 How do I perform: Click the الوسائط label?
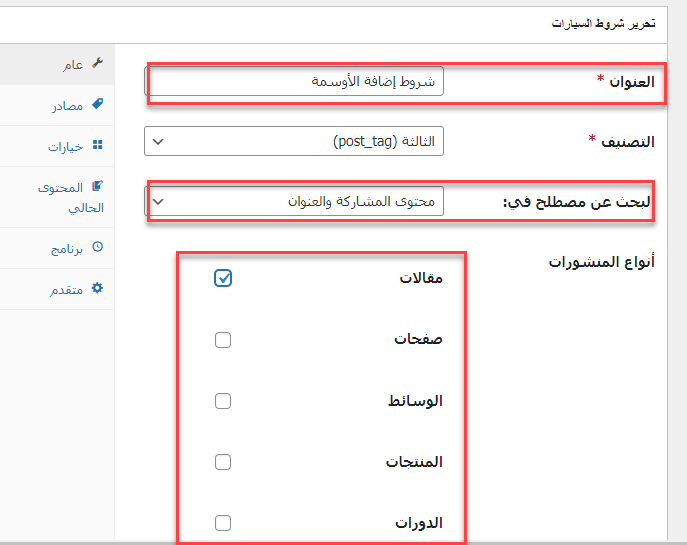coord(415,401)
